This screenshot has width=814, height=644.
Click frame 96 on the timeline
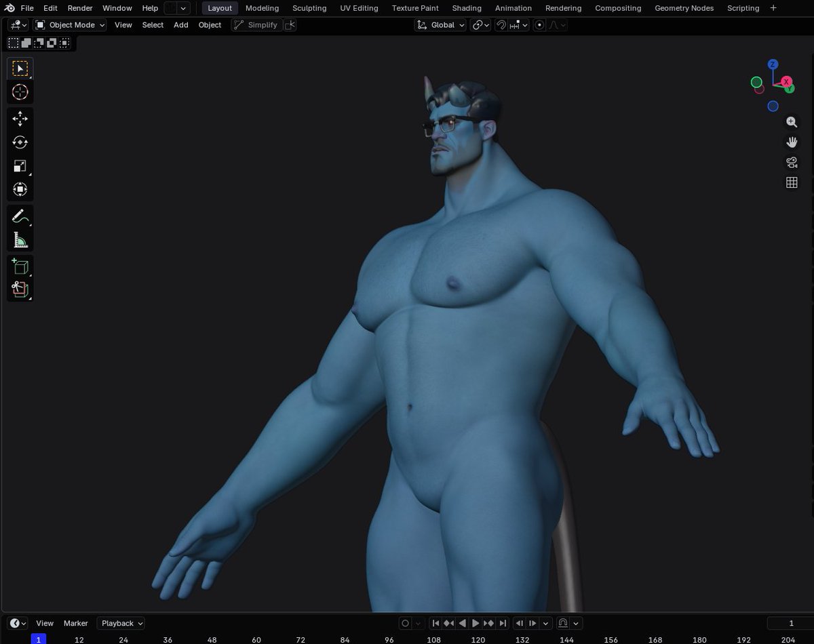pyautogui.click(x=389, y=639)
